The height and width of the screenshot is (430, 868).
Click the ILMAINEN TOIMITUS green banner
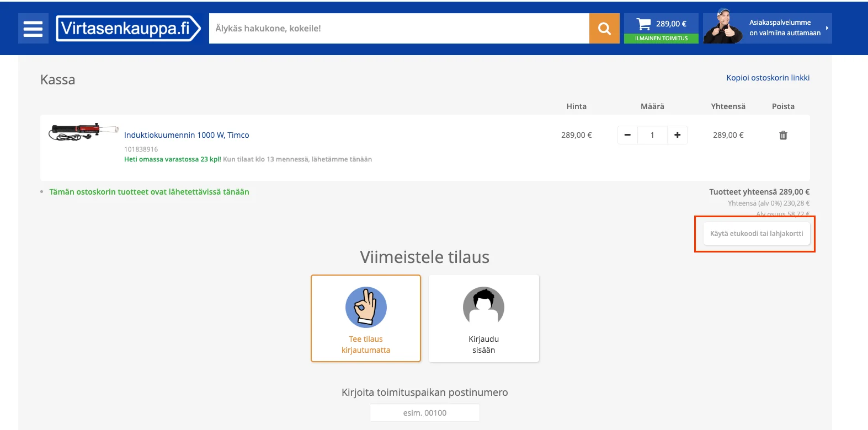point(661,39)
